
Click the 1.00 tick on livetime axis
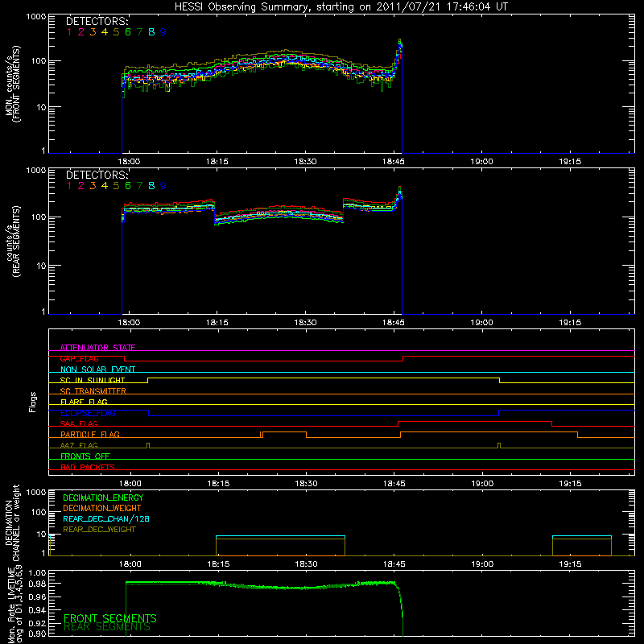(x=37, y=573)
